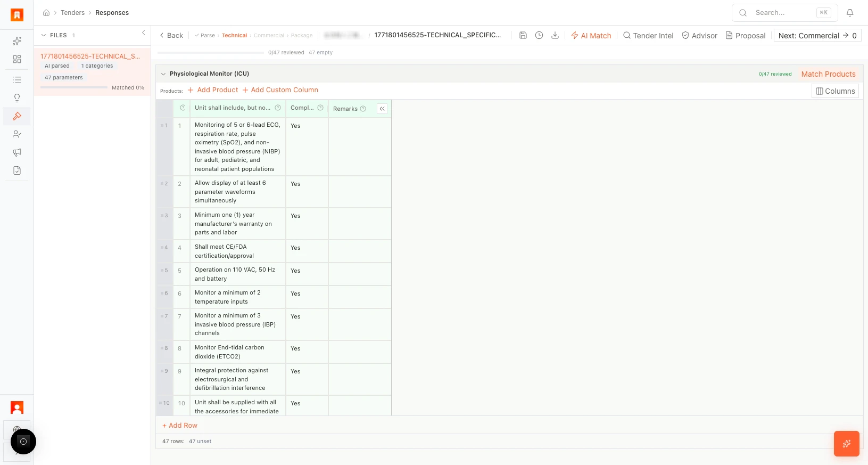
Task: Click Next: Commercial button
Action: click(x=817, y=36)
